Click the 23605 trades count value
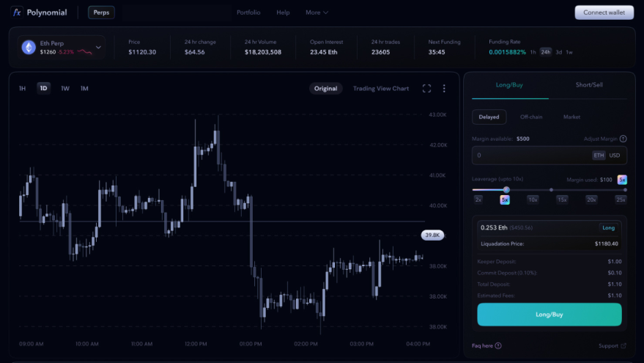 (x=381, y=52)
